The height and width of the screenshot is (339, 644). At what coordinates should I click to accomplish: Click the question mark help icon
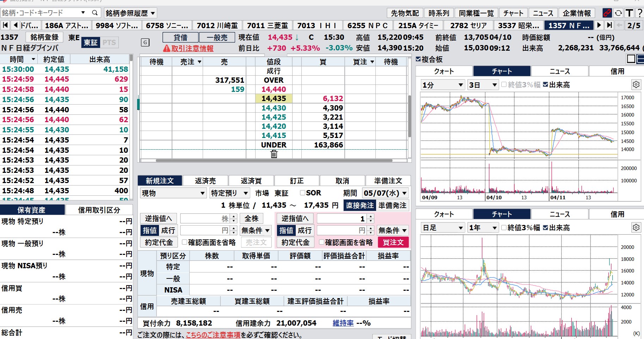[639, 13]
